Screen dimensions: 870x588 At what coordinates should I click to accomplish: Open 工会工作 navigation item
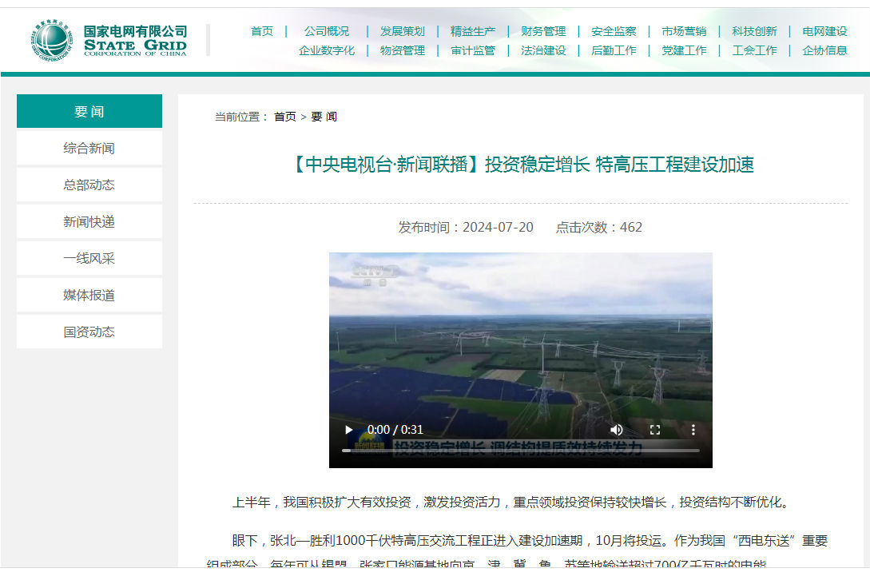coord(754,50)
